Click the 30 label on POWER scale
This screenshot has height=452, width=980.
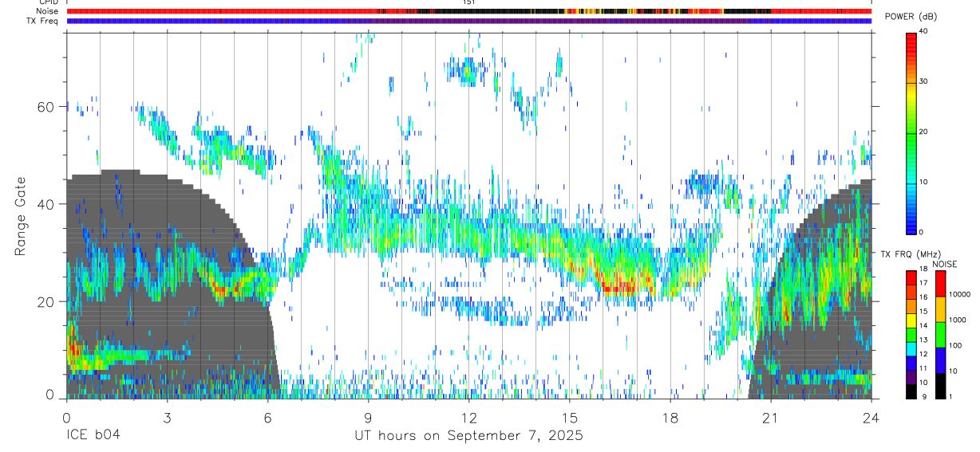point(924,82)
